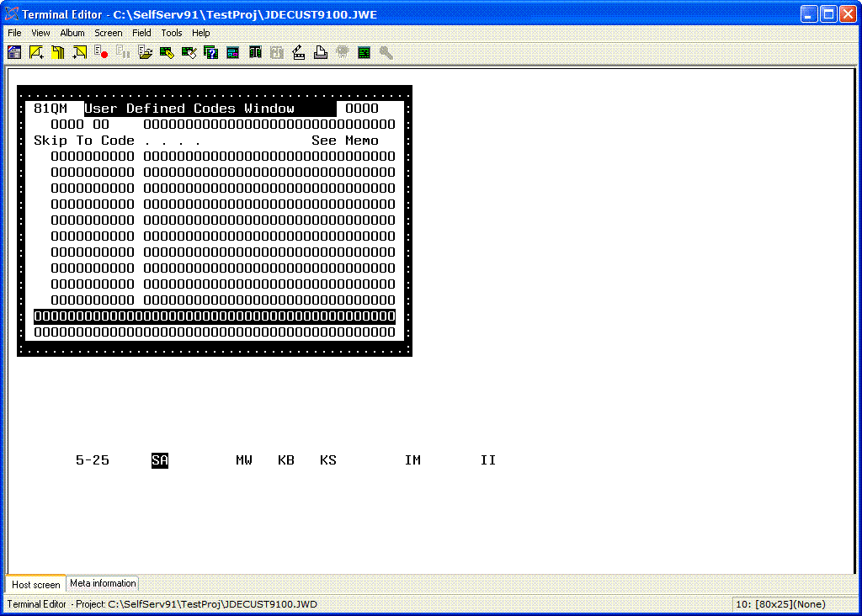The width and height of the screenshot is (862, 616).
Task: Open the Help menu
Action: coord(200,33)
